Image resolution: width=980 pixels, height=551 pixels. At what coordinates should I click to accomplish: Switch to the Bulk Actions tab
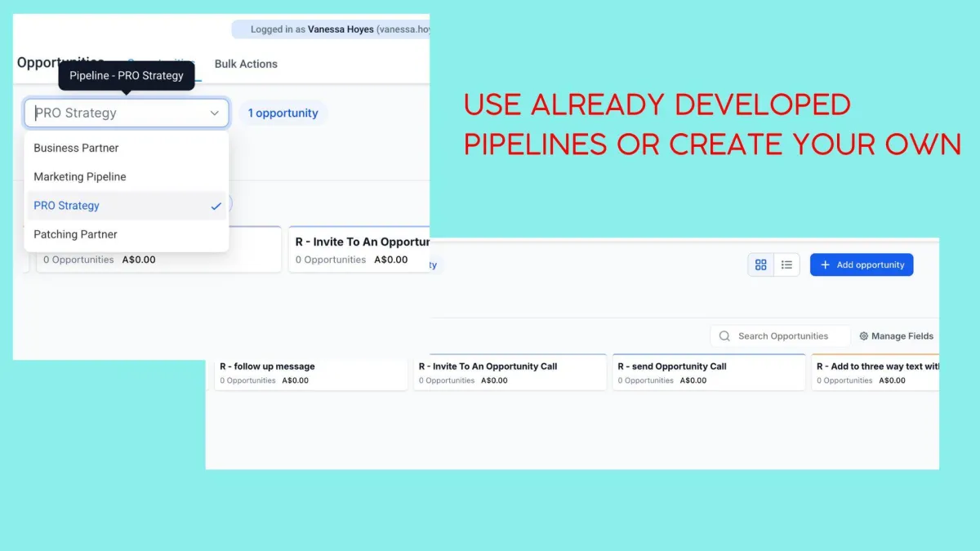246,64
